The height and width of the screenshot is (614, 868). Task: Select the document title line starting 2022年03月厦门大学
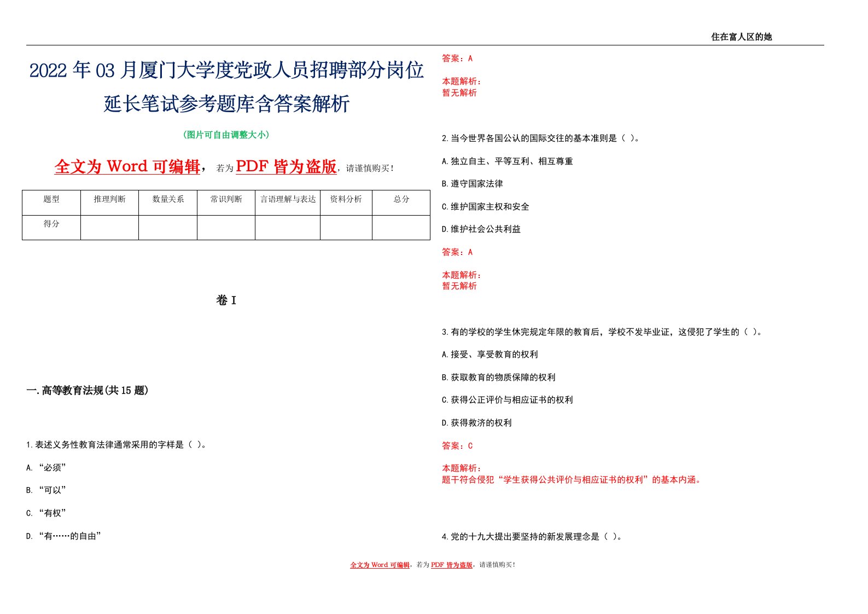226,71
